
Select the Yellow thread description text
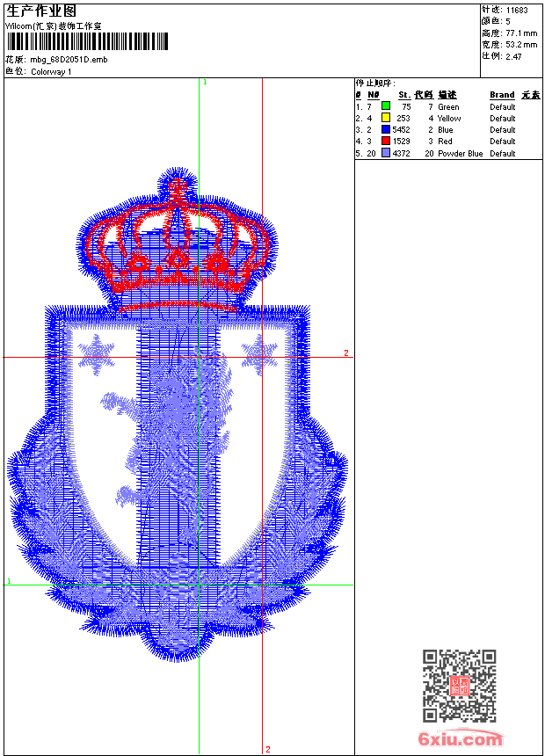(449, 118)
